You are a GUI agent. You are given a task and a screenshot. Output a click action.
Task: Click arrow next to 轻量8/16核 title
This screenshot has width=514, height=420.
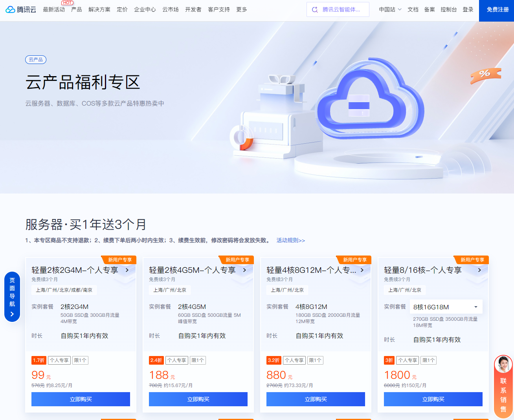(x=479, y=270)
